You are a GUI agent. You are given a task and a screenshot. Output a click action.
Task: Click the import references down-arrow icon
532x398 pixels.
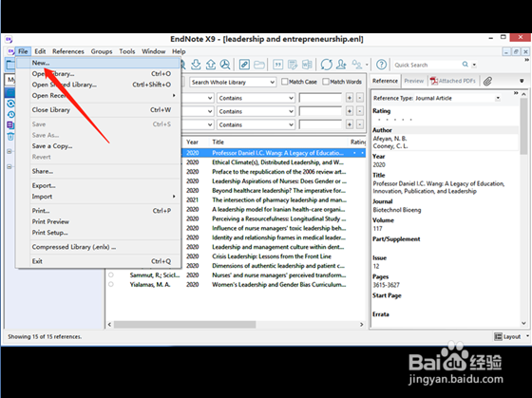point(196,65)
